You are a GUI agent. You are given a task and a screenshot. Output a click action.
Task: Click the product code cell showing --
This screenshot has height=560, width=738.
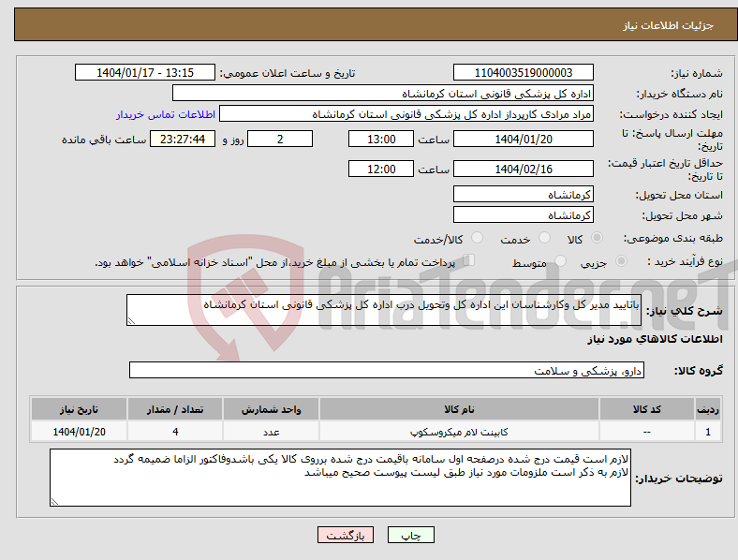(647, 432)
